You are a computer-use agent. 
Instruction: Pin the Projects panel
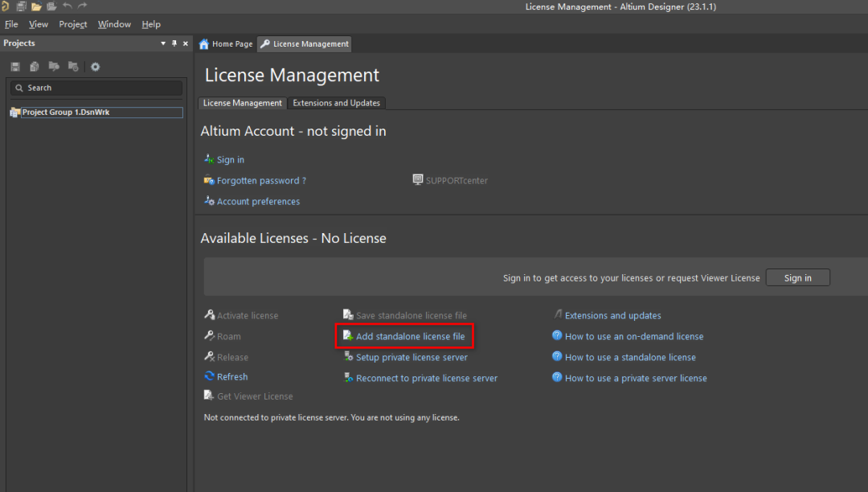click(174, 43)
